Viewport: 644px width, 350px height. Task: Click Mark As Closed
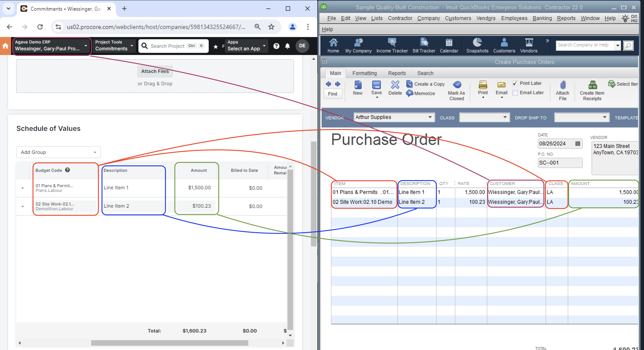457,91
